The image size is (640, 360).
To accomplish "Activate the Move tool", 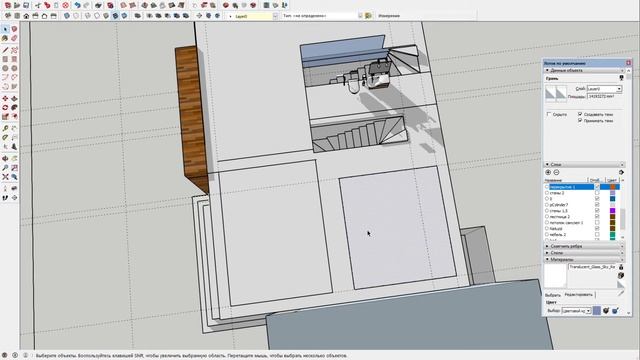I will [5, 98].
